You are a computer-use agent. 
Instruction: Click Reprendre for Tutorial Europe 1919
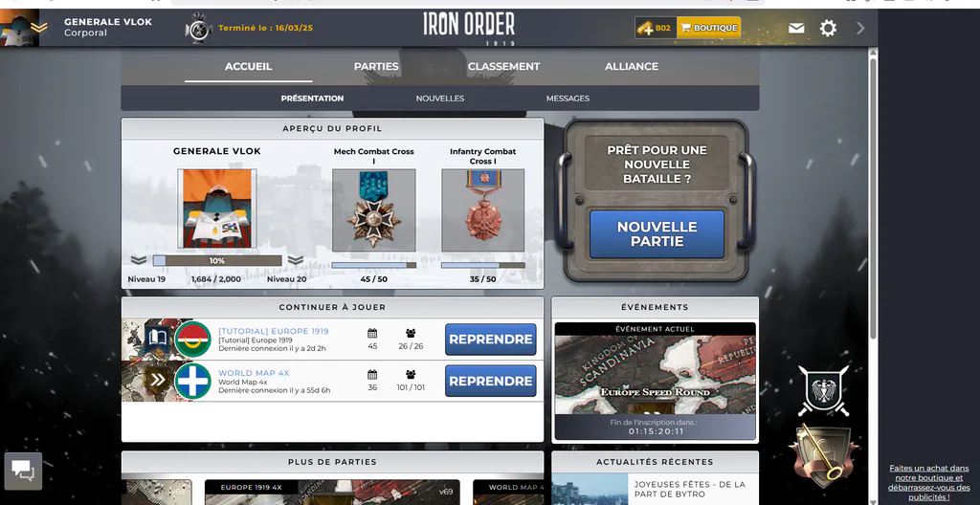pyautogui.click(x=491, y=340)
